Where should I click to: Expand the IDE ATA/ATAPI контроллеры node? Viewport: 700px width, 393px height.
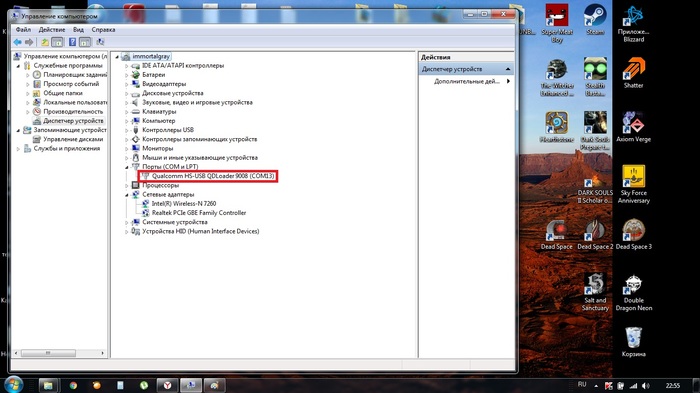126,66
